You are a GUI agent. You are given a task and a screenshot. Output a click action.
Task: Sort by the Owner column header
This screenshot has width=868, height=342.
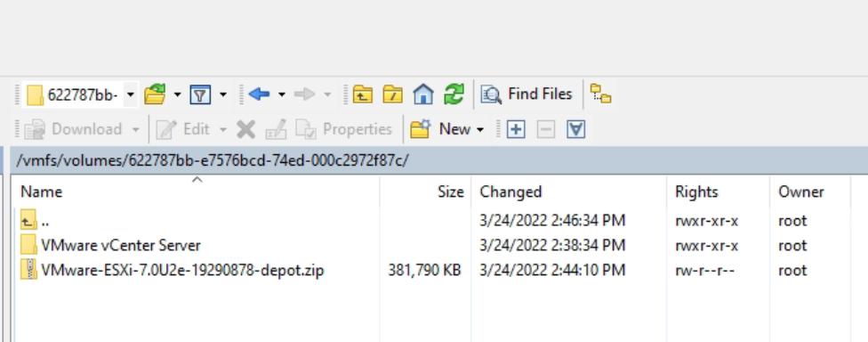[x=801, y=191]
